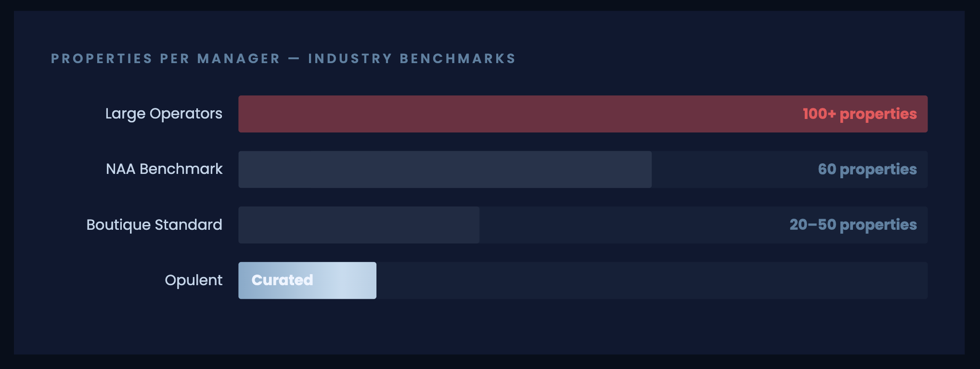Screen dimensions: 980x369
Task: Select the "Large Operators" row label
Action: (164, 114)
